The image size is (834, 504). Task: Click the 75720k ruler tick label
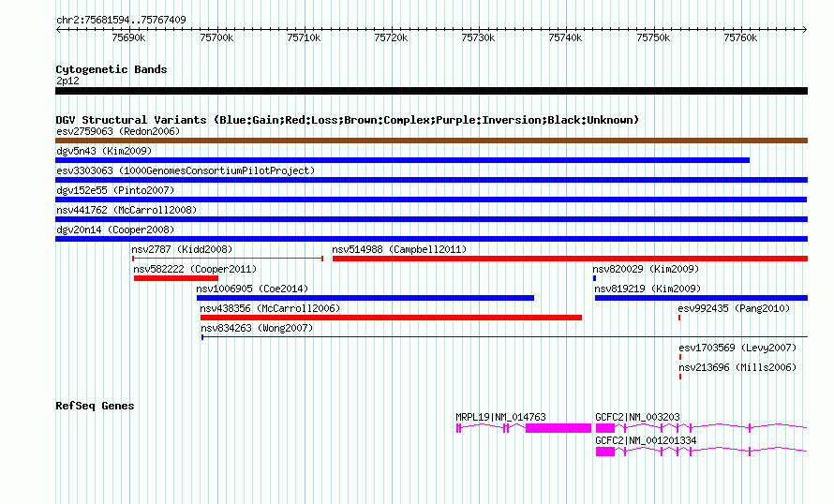tap(391, 37)
